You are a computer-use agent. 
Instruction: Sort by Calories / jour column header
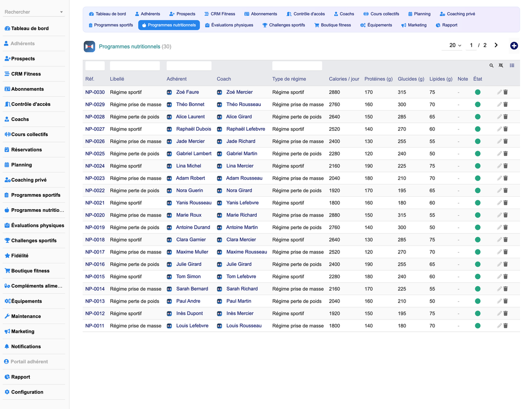(344, 79)
